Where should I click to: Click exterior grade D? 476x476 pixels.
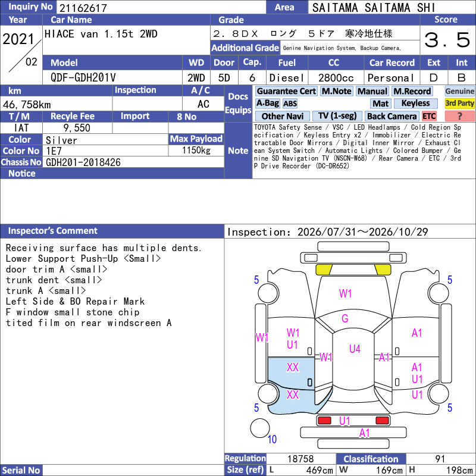click(x=434, y=78)
